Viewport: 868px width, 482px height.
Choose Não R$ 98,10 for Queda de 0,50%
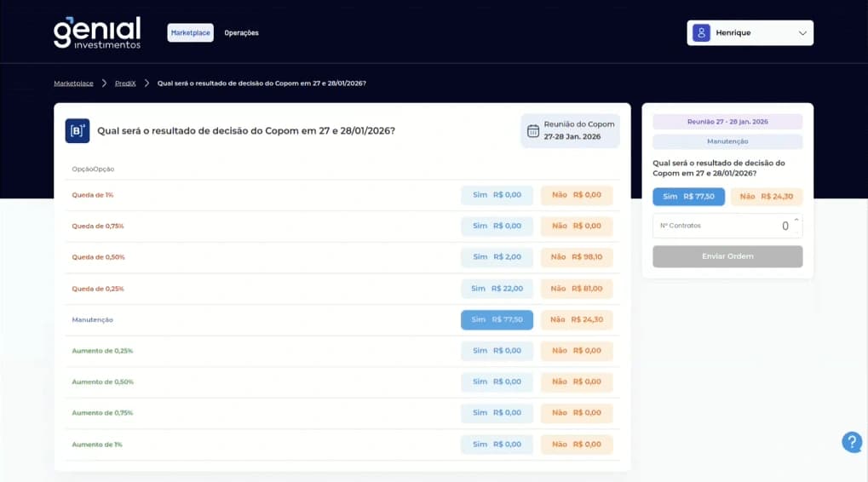click(x=577, y=257)
